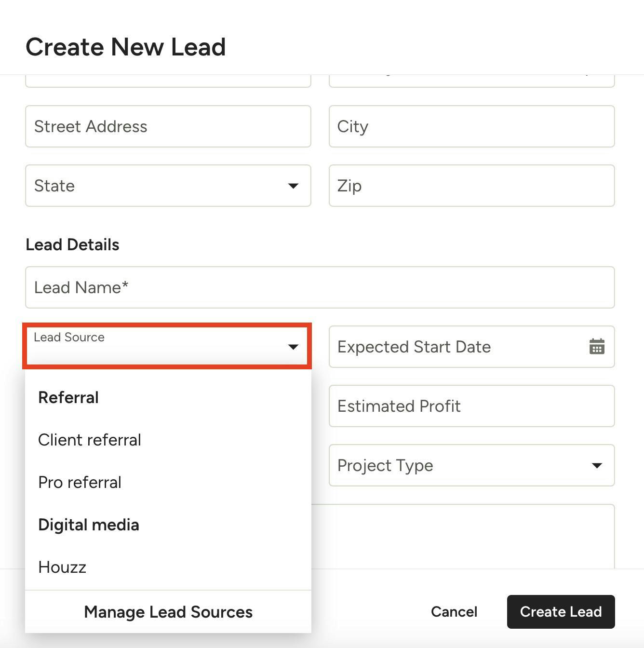
Task: Click the Create Lead button
Action: pos(560,612)
